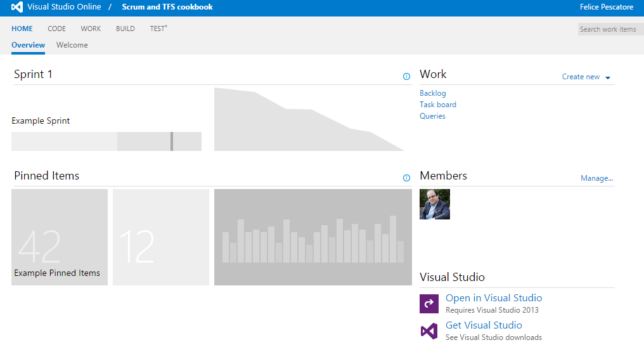Open the CODE hub

(x=56, y=29)
